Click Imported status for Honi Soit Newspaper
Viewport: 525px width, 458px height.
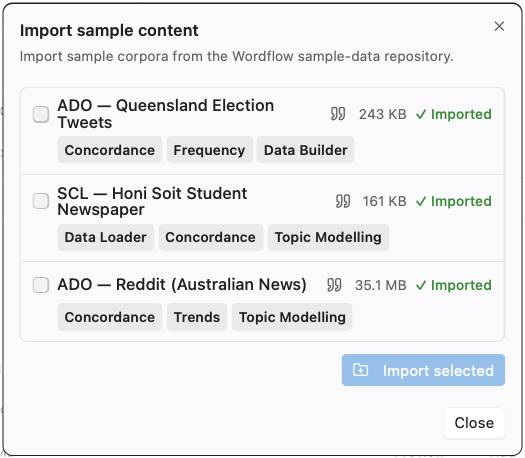pos(454,201)
